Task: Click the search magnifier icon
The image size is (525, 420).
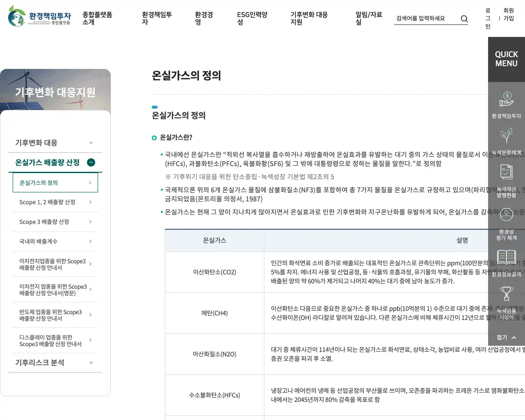Action: (464, 19)
